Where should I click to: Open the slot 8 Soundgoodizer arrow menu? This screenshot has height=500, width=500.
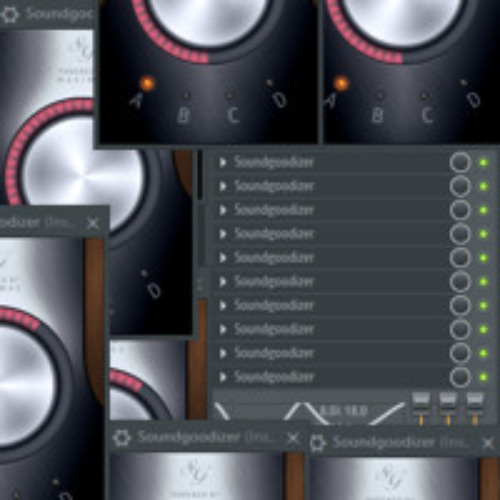223,330
